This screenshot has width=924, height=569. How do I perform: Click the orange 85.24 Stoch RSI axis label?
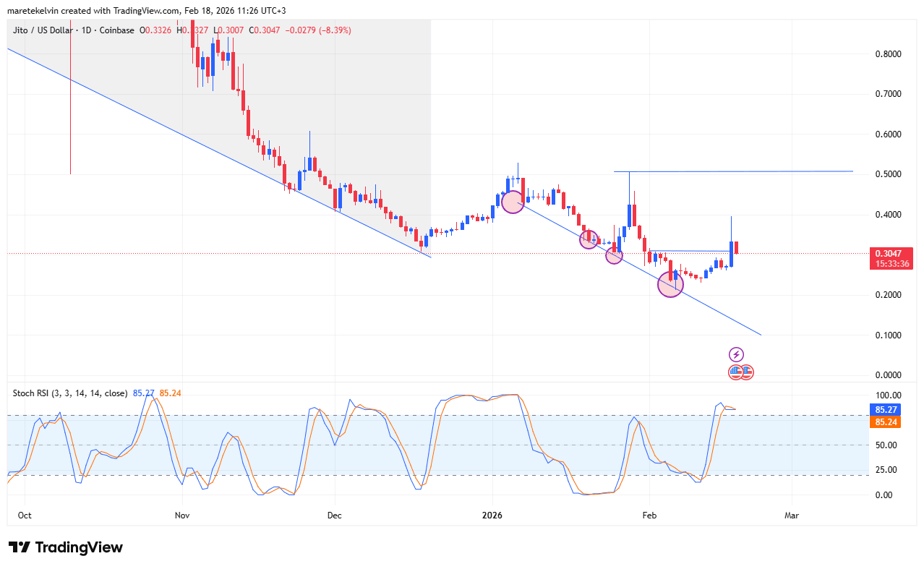point(886,422)
